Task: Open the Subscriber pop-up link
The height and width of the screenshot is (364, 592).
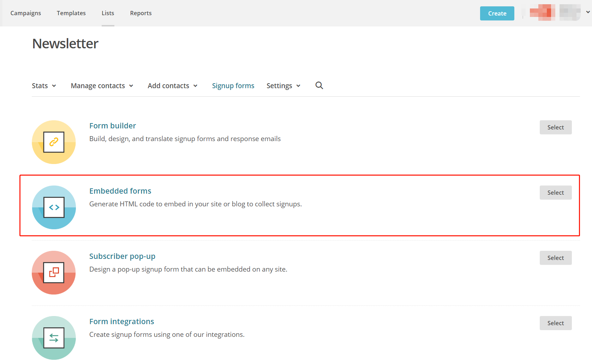Action: [x=122, y=256]
